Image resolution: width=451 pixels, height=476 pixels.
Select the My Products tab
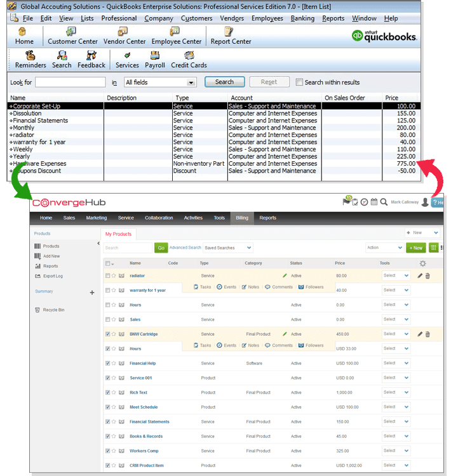(118, 234)
